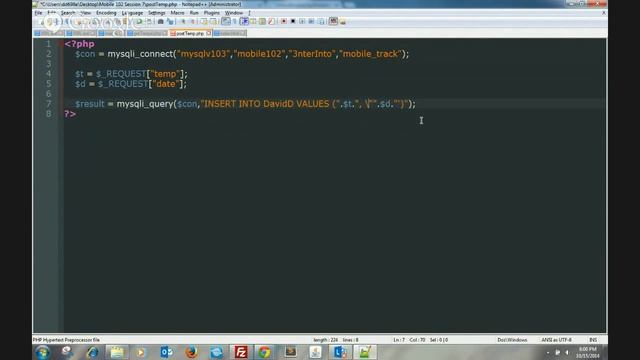
Task: Click line number 7 in the margin
Action: [49, 104]
